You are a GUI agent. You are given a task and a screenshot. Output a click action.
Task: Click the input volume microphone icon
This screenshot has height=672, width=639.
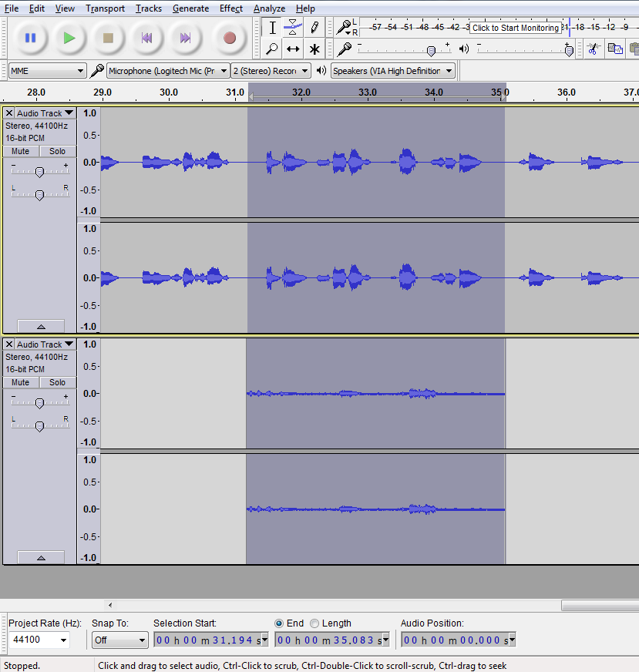point(344,49)
